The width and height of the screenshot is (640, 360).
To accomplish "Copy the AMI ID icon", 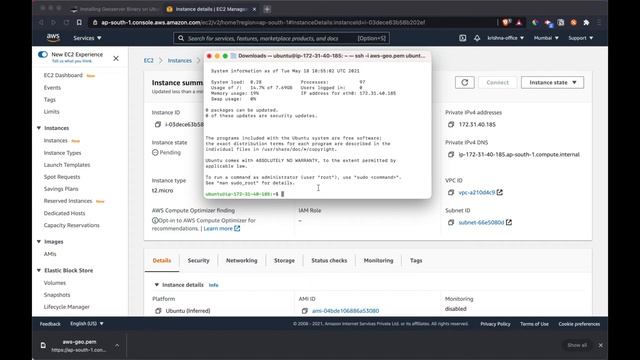I will (x=304, y=311).
